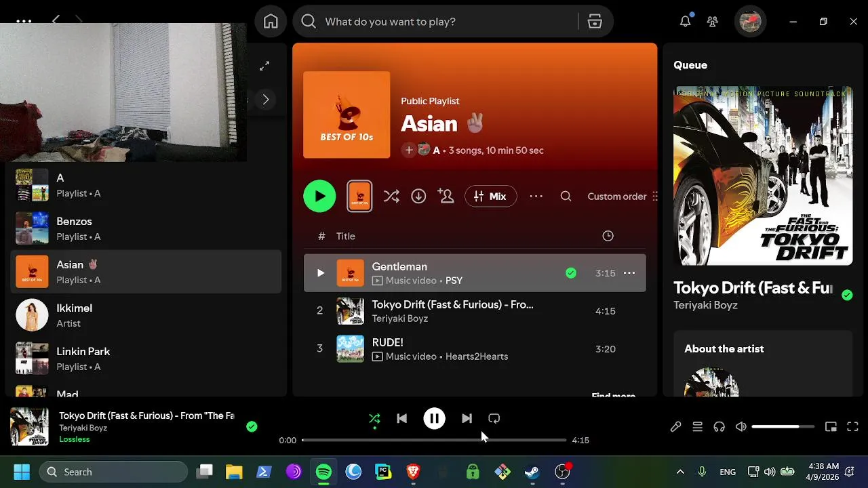Open Friend Activity icon
Screen dimensions: 868x488
point(712,22)
